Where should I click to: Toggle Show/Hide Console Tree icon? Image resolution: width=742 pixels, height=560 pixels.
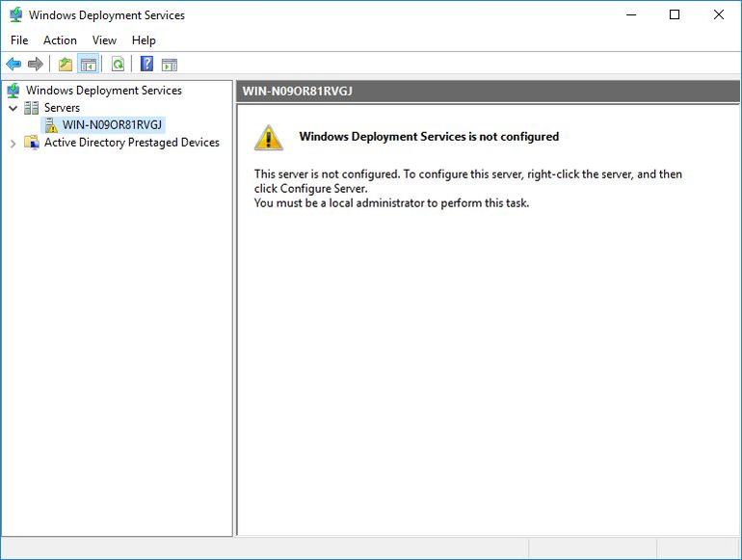89,65
